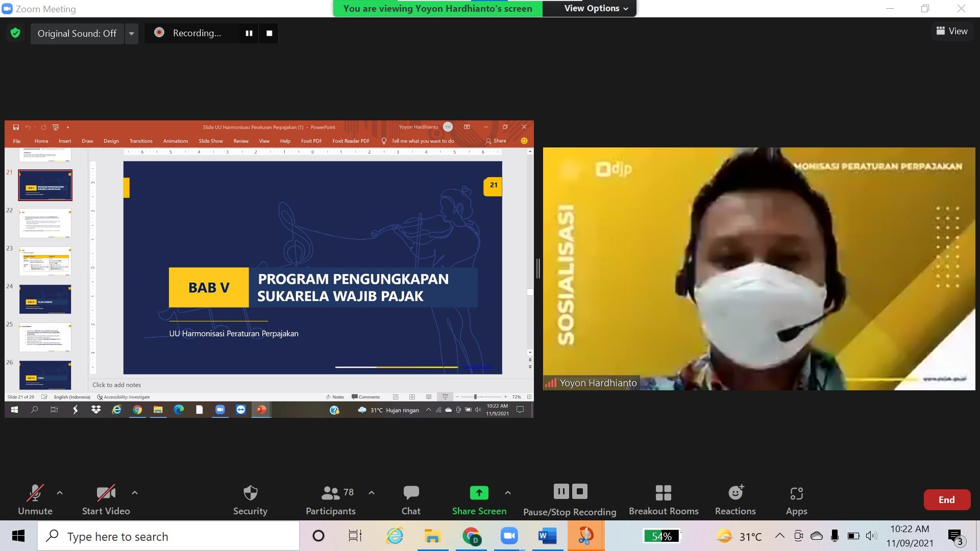Start Video with the camera toggle
The width and height of the screenshot is (980, 551).
106,493
